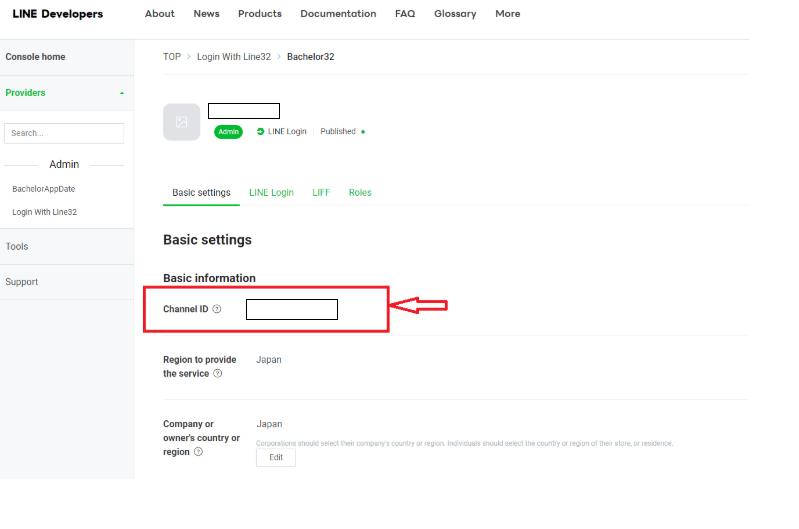799x529 pixels.
Task: Click the help icon next to Channel ID
Action: (217, 309)
